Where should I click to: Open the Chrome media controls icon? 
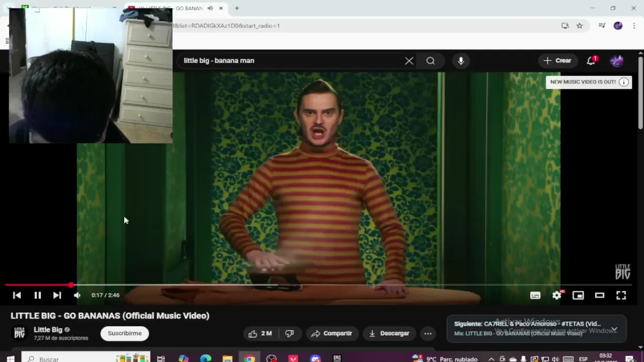[602, 26]
